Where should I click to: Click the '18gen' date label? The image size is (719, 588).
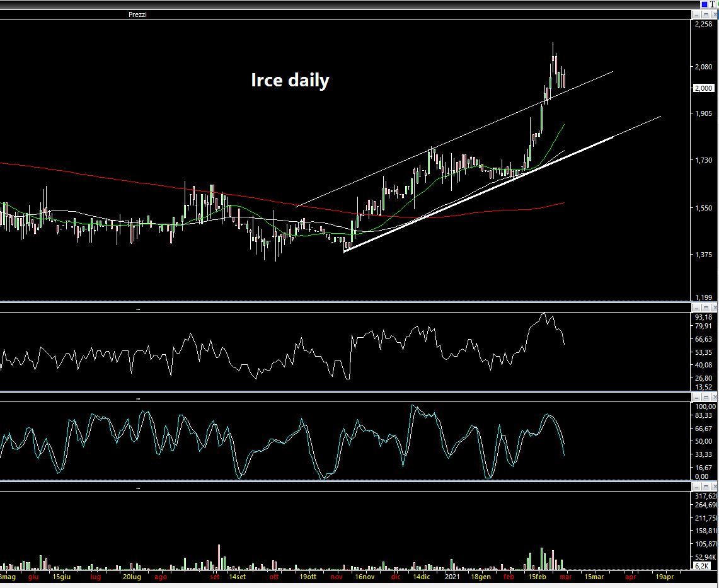click(481, 577)
